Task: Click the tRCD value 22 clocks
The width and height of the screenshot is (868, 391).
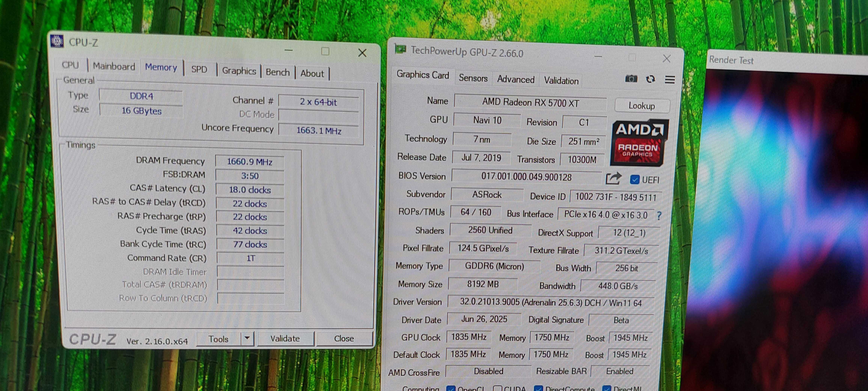Action: point(250,203)
